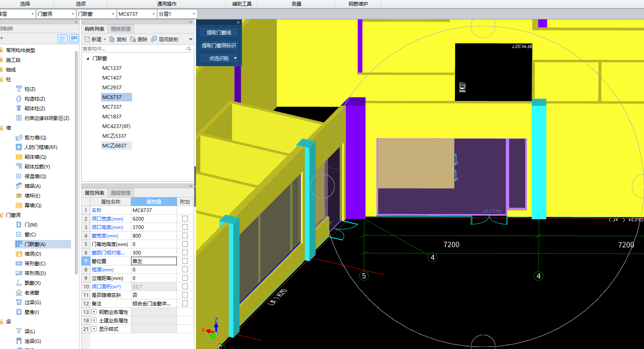The image size is (644, 349).
Task: Open the 新建 dropdown arrow
Action: (105, 39)
